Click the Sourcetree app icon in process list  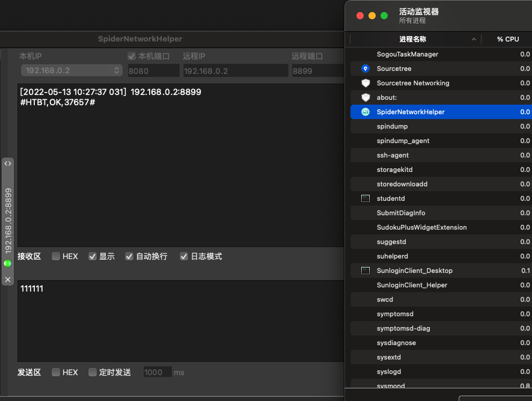pos(365,69)
